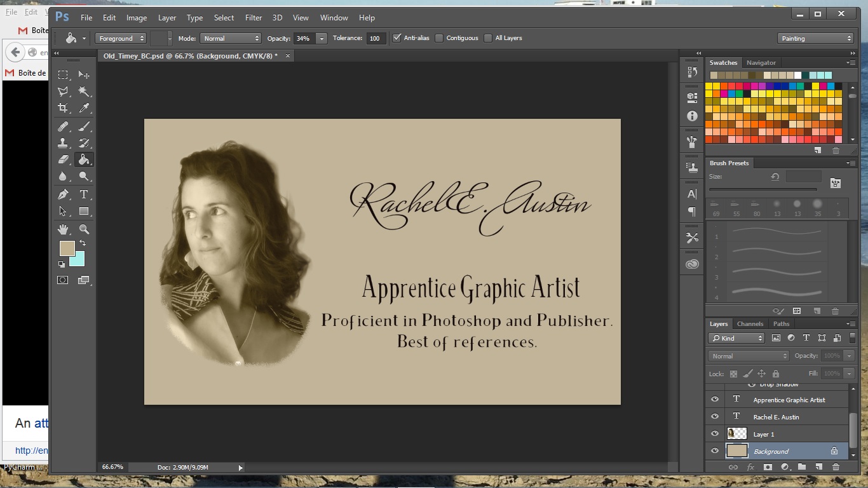Click the Tolerance input field
This screenshot has width=868, height=488.
tap(376, 38)
